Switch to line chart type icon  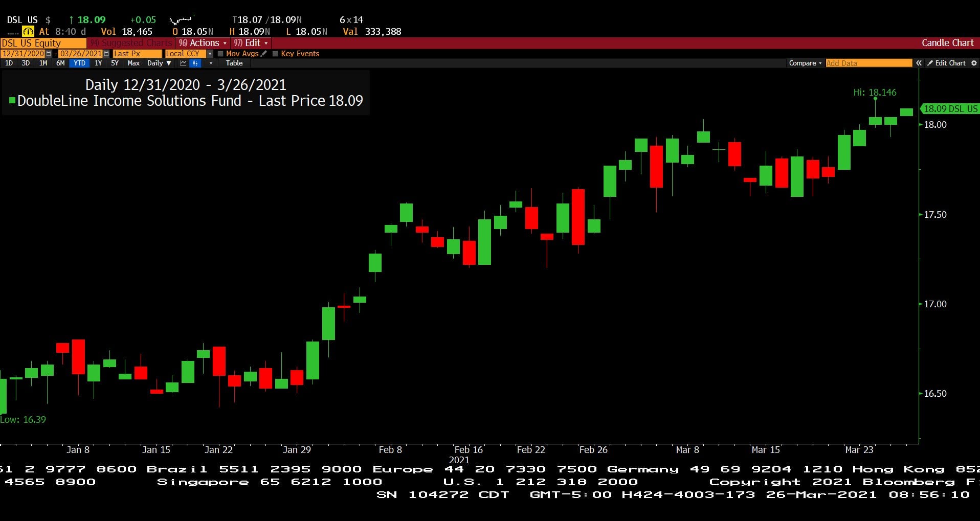[x=183, y=63]
